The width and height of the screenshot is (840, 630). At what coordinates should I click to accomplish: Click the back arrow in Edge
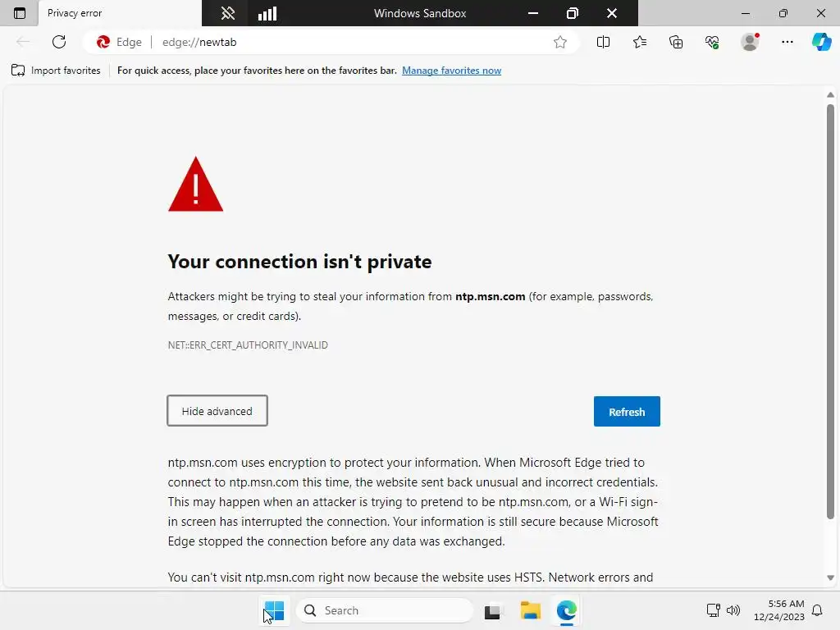22,42
